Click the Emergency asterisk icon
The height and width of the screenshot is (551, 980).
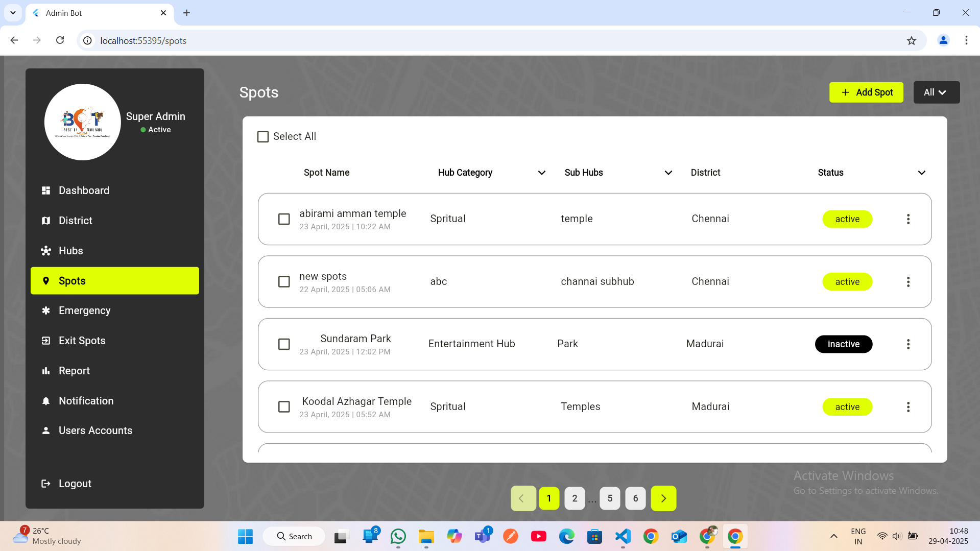point(46,310)
